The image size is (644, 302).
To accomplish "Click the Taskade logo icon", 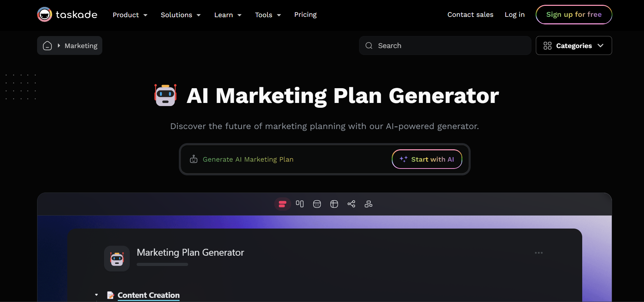I will [45, 14].
